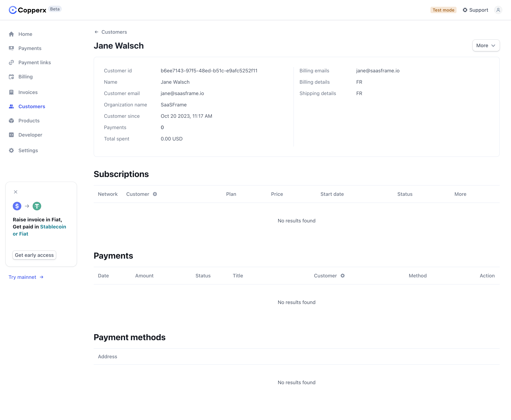Follow the Try mainnet link
This screenshot has width=511, height=420.
[x=26, y=277]
